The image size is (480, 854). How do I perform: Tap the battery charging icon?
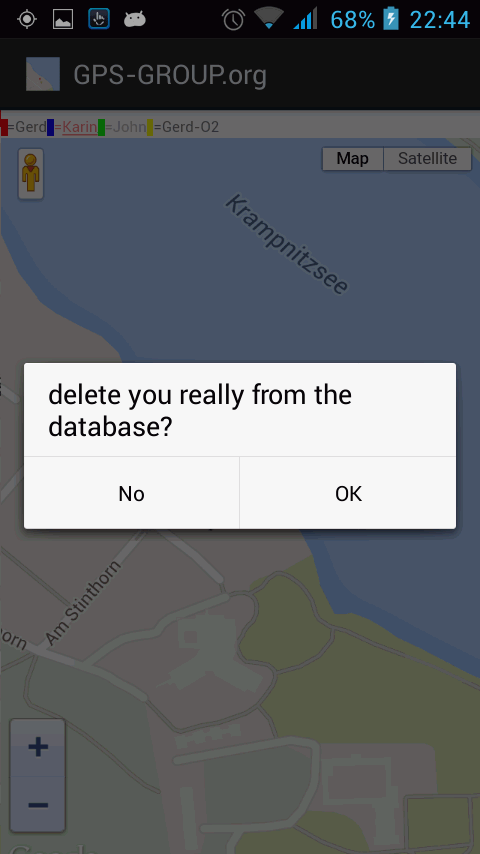click(391, 19)
